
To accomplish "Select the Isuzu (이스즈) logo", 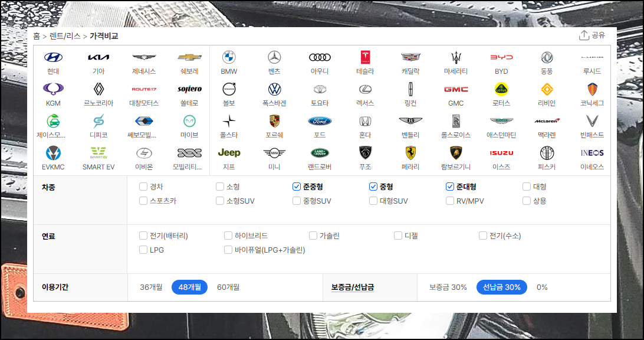I will click(x=501, y=153).
